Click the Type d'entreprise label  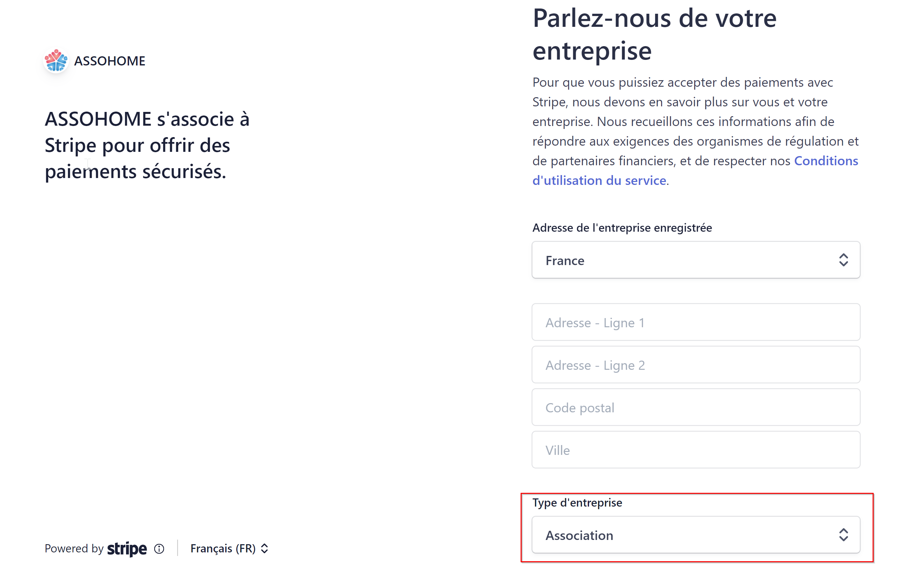click(x=577, y=503)
